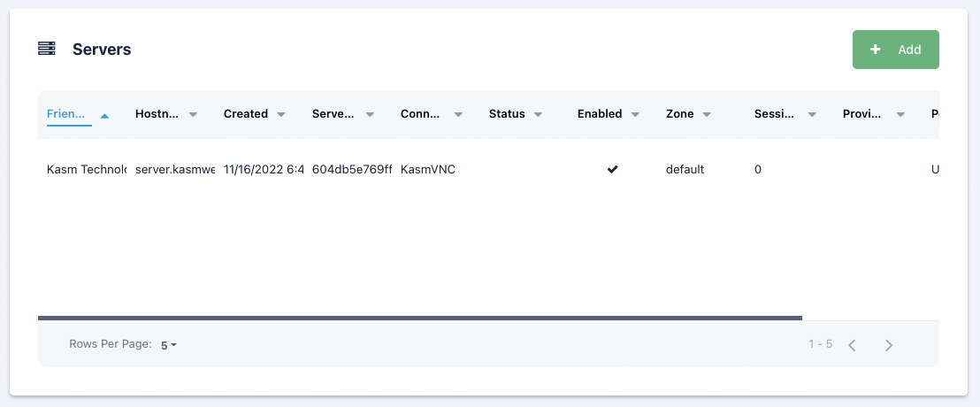This screenshot has width=980, height=407.
Task: Open the Created column dropdown arrow
Action: 281,115
